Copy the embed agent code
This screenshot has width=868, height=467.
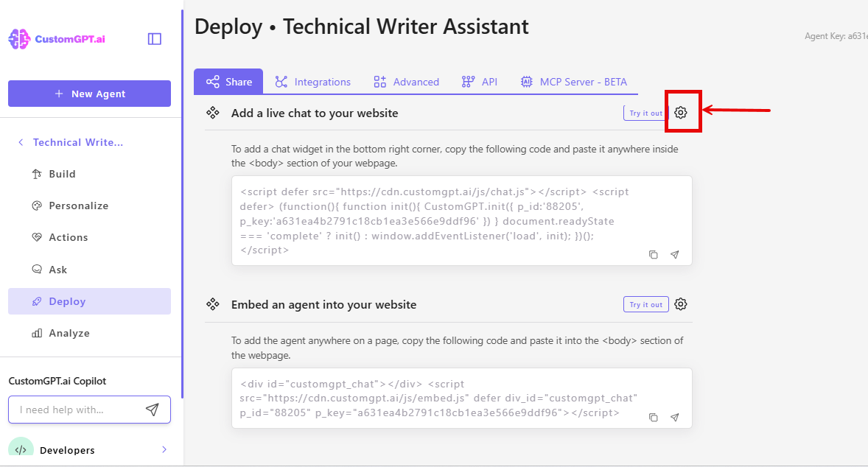click(x=654, y=417)
